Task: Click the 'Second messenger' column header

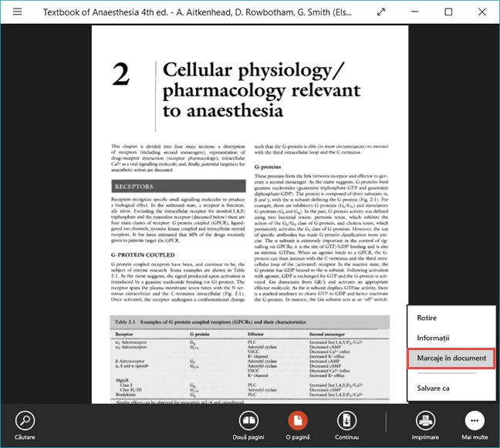Action: [327, 334]
